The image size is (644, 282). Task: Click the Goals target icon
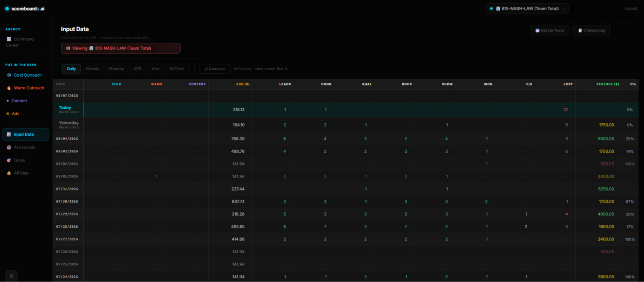pyautogui.click(x=9, y=160)
